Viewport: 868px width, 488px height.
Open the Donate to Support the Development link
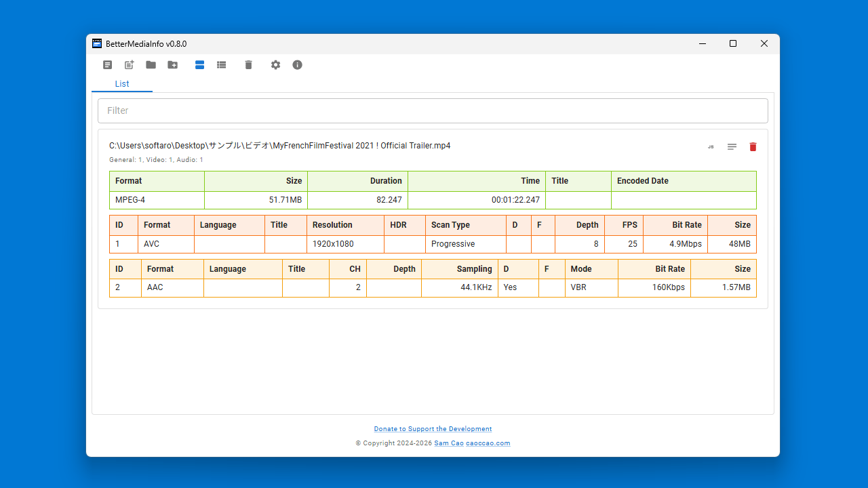click(x=433, y=429)
